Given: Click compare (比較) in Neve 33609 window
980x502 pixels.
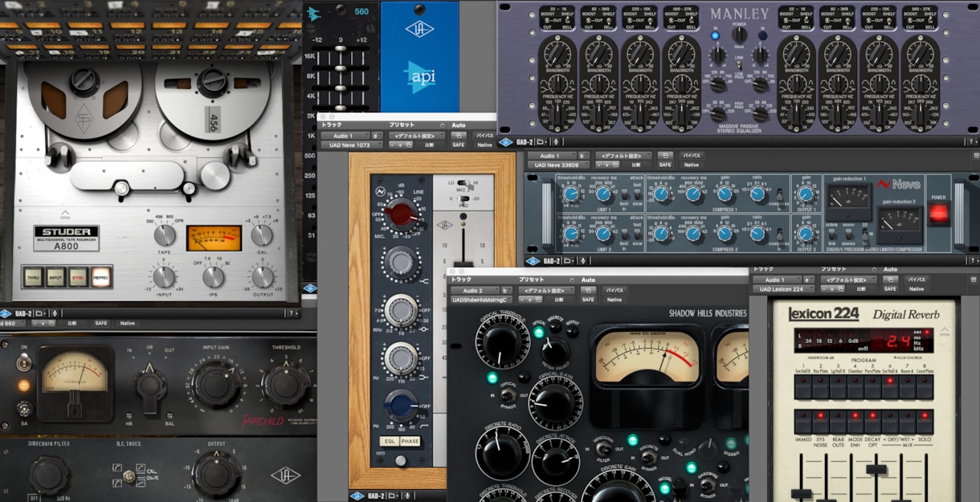Looking at the screenshot, I should point(635,165).
